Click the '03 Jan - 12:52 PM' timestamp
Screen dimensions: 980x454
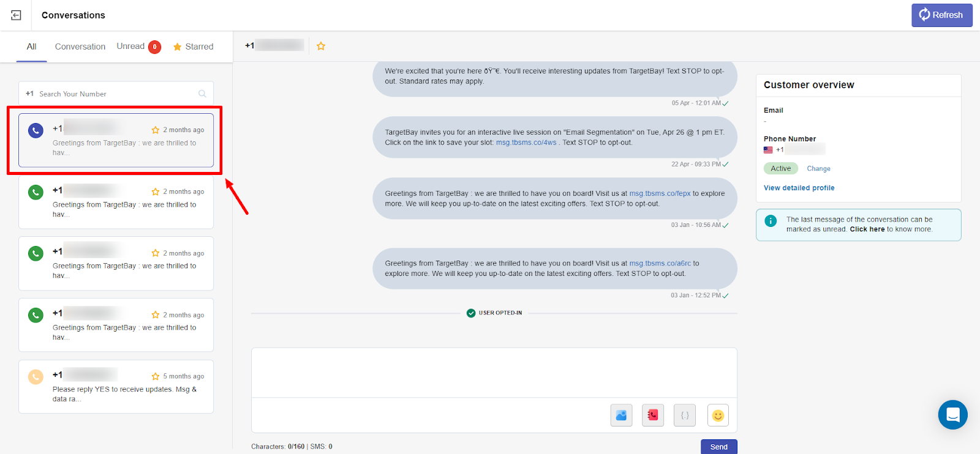coord(696,296)
